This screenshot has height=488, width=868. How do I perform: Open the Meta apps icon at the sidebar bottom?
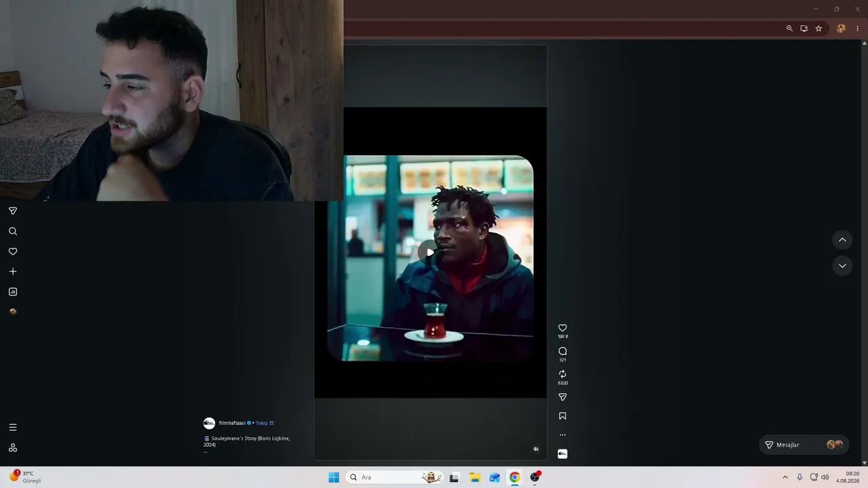pos(13,447)
